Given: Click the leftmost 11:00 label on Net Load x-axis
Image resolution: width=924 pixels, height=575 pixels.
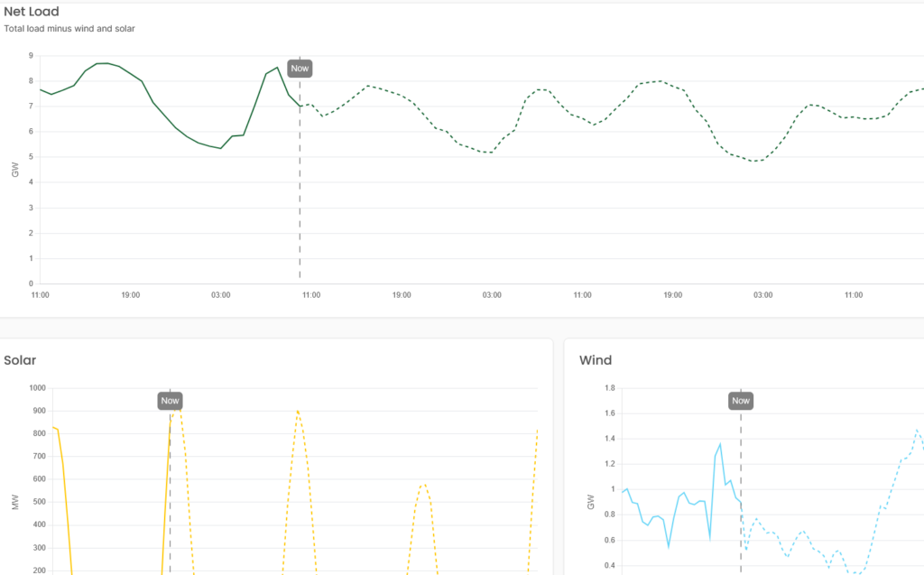Looking at the screenshot, I should pos(40,295).
